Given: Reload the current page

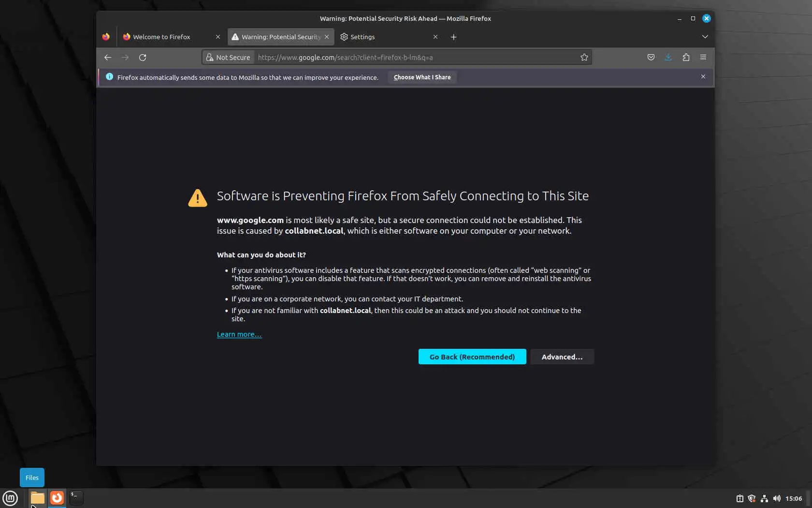Looking at the screenshot, I should 143,57.
